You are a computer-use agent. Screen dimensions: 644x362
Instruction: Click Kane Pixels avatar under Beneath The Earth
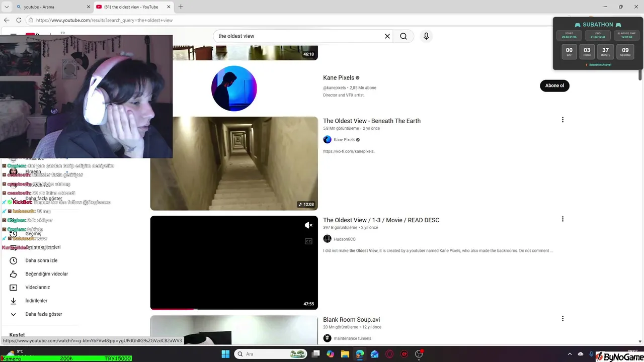point(327,140)
